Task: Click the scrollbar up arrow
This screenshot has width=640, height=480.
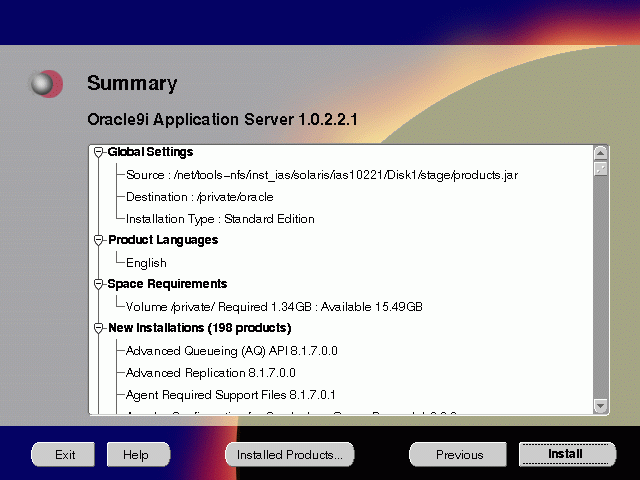Action: 600,153
